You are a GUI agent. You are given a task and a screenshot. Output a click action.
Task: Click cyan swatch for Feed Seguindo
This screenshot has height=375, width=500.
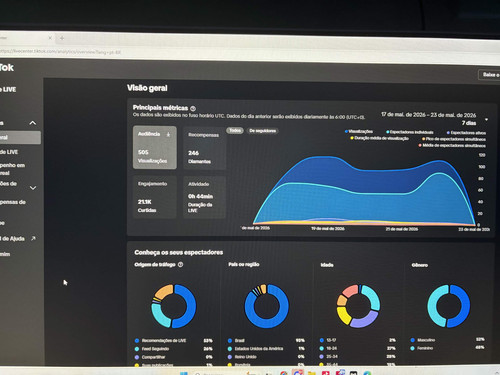pyautogui.click(x=137, y=349)
